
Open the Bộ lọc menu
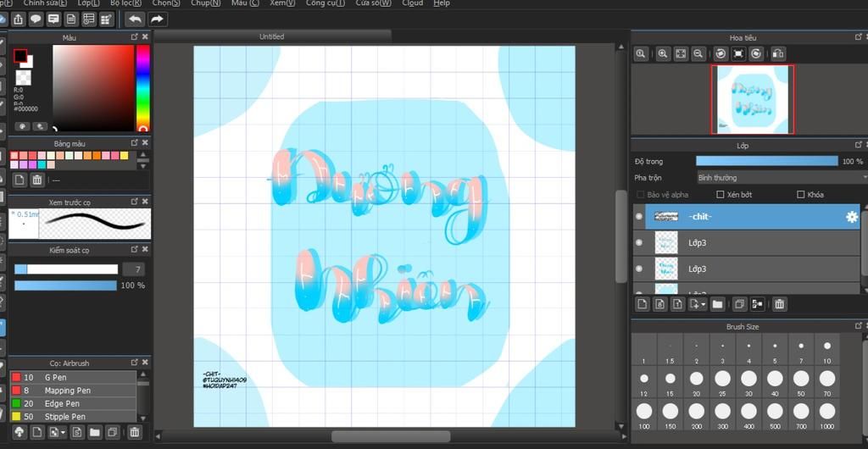125,3
